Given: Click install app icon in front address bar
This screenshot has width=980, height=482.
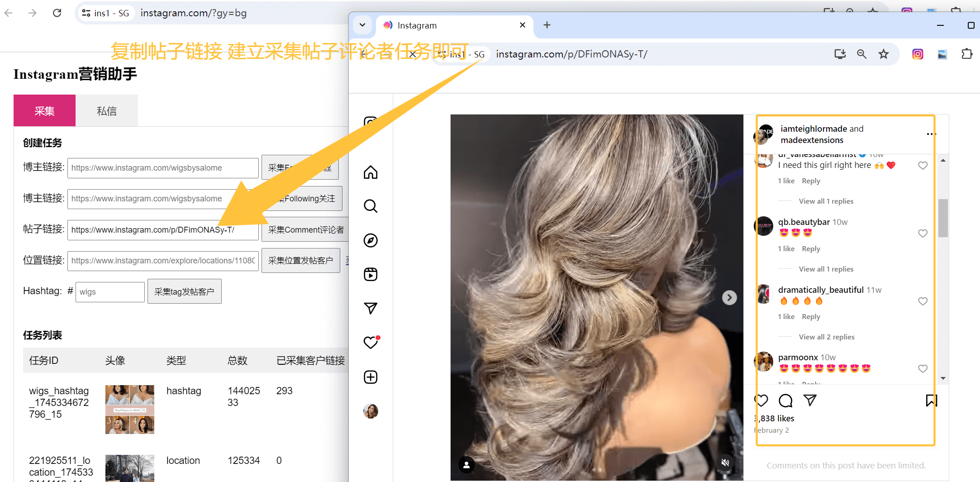Looking at the screenshot, I should pyautogui.click(x=840, y=54).
